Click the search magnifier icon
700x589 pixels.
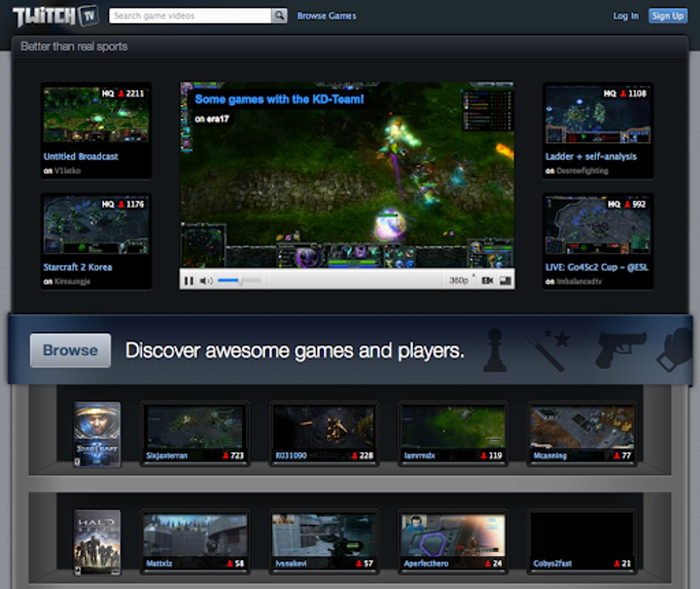point(279,16)
